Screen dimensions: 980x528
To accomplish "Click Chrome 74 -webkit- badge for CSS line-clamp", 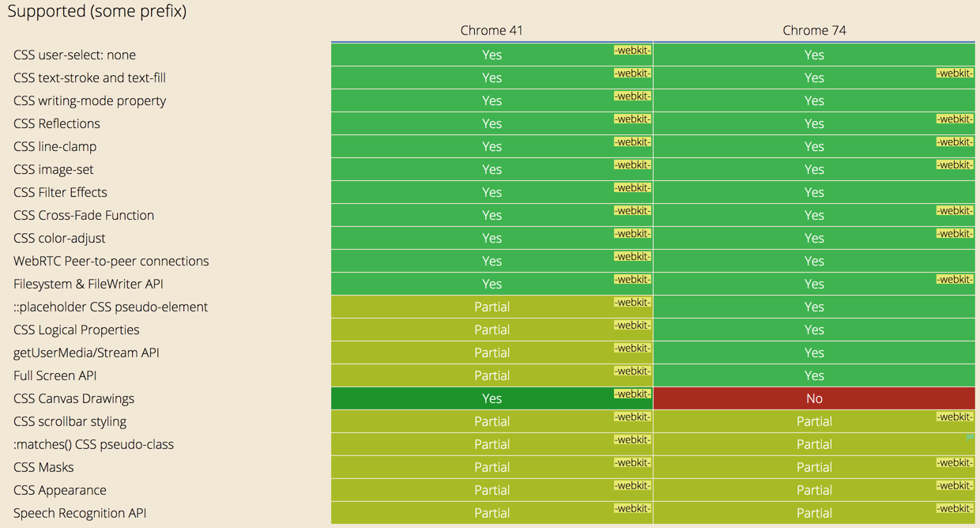I will tap(955, 142).
